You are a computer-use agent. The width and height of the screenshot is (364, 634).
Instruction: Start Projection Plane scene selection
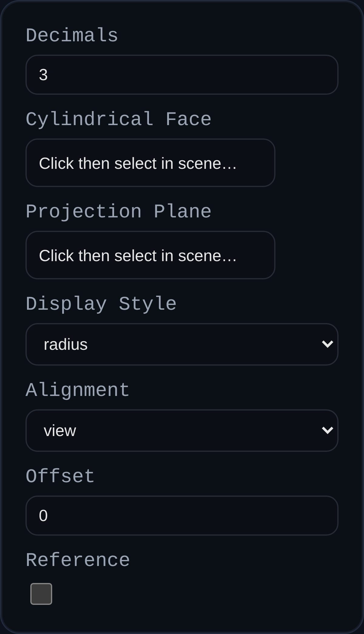151,255
